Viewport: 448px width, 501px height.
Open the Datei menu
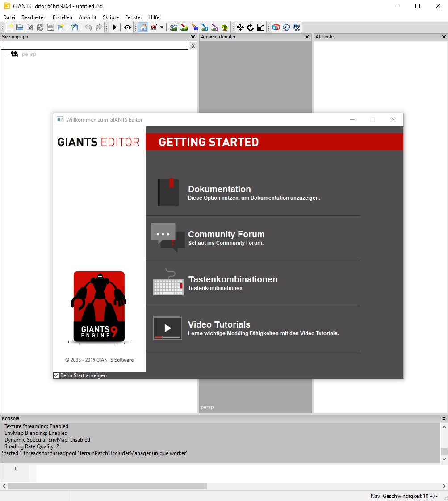pos(9,17)
